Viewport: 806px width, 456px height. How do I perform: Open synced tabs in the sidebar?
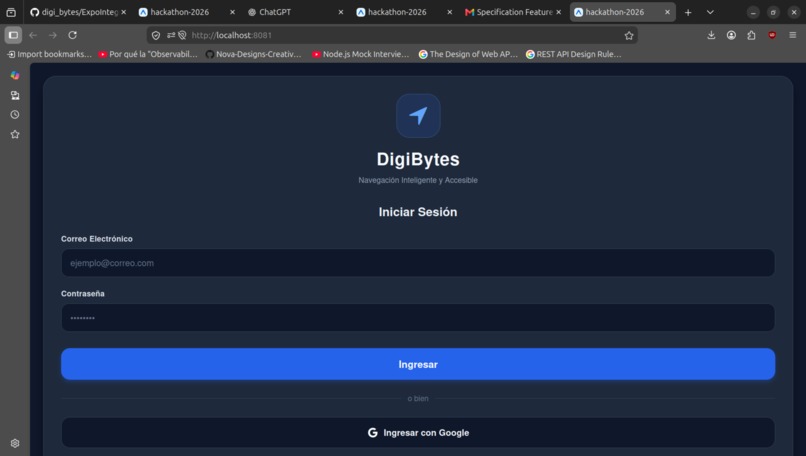pos(15,95)
